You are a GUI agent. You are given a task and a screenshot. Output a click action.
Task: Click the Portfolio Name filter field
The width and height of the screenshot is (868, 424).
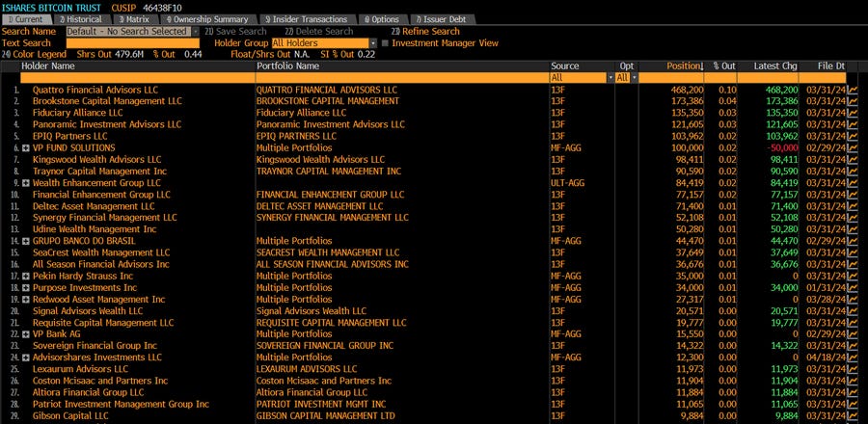pos(402,78)
